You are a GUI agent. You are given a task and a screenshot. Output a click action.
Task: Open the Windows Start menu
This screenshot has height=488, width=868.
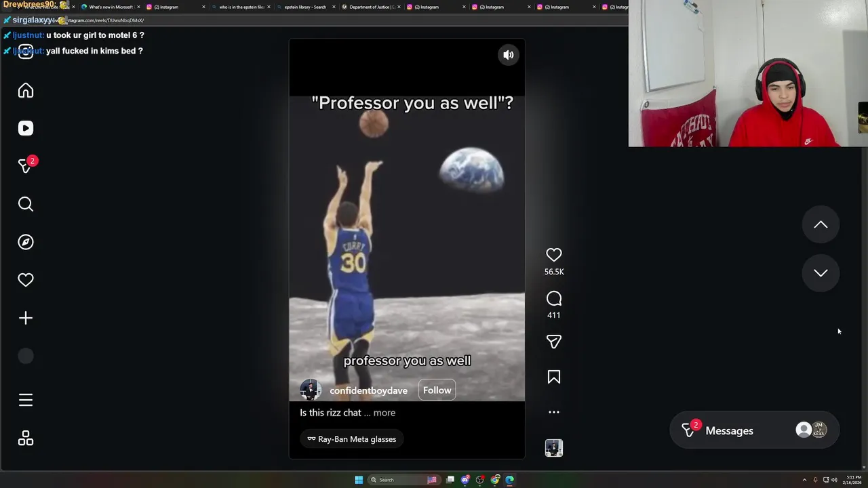[x=359, y=480]
